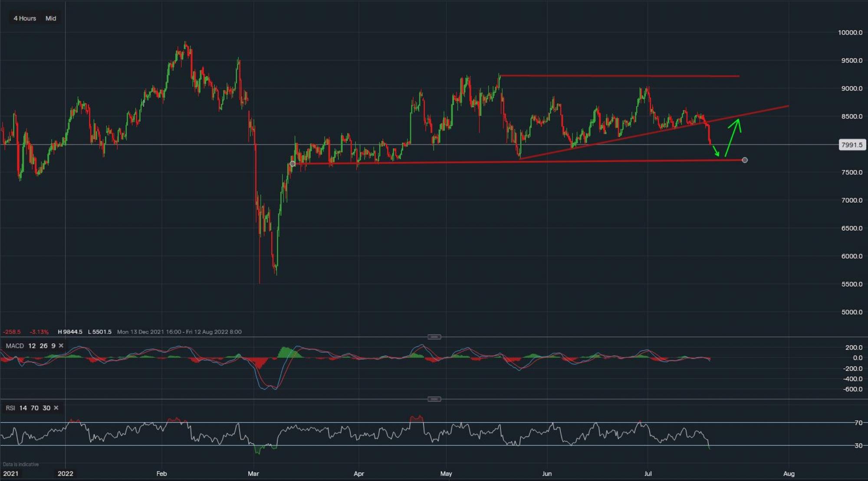Click right endpoint handle of support line
Screen dimensions: 868x481
[745, 160]
